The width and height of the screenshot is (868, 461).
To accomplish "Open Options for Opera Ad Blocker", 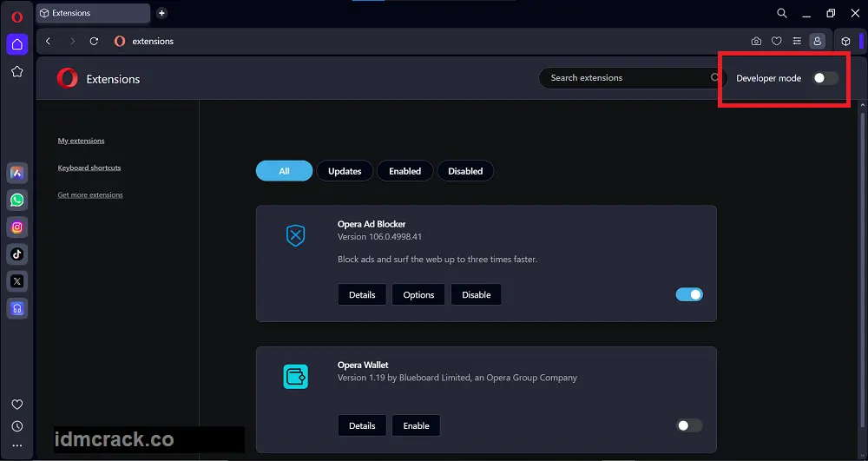I will [418, 294].
